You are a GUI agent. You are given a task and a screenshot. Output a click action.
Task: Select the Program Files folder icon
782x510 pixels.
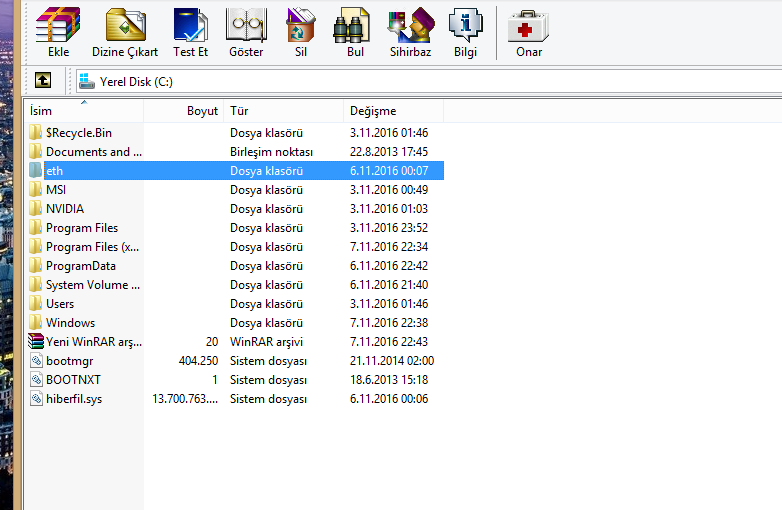tap(35, 227)
